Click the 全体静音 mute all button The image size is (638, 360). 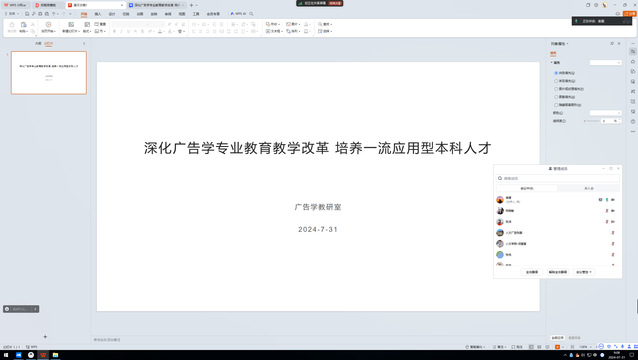[532, 272]
